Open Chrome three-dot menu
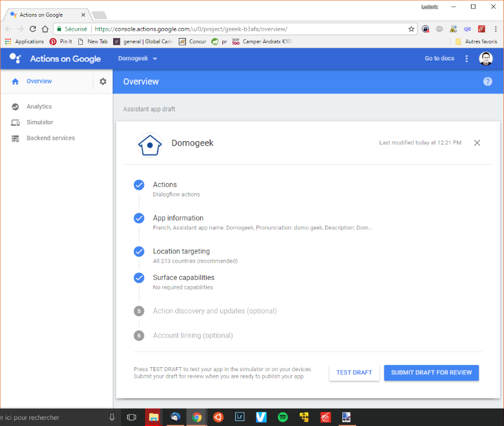Viewport: 504px width, 426px height. coord(496,29)
